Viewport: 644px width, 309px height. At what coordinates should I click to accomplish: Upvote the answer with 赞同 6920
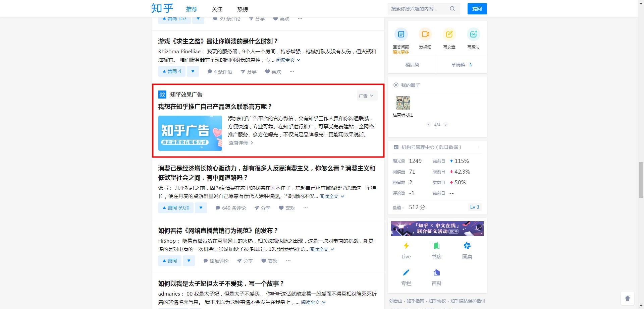pos(176,208)
